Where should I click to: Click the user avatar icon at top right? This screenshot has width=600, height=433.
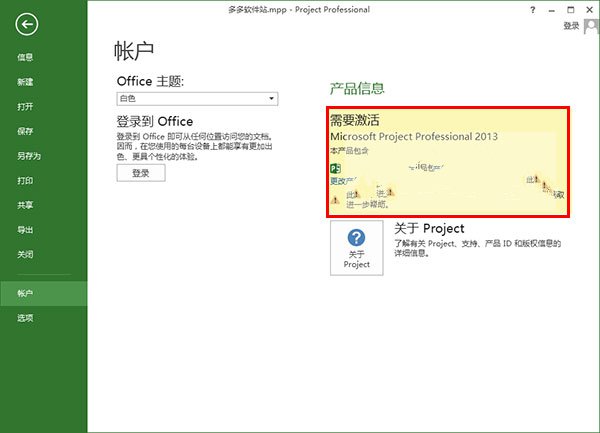[592, 26]
